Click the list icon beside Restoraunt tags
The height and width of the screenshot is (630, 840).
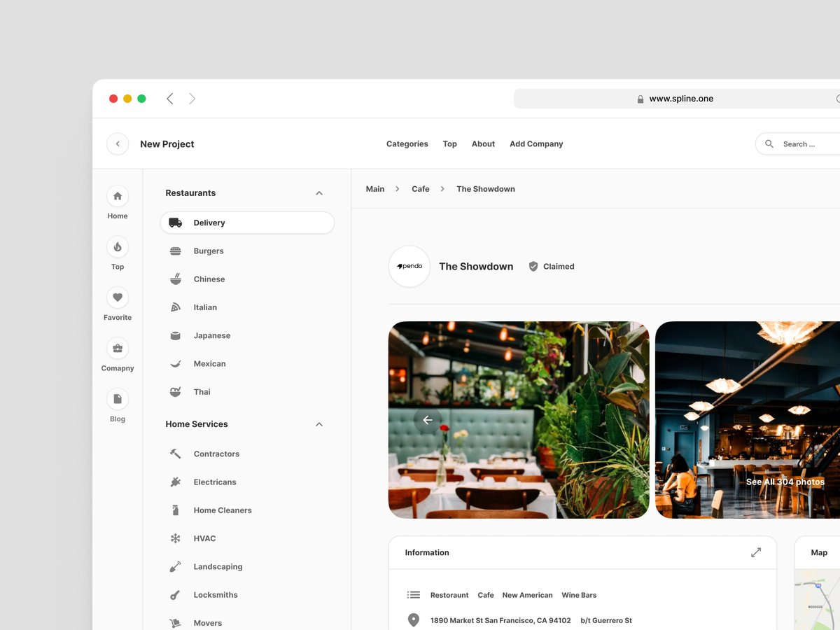414,595
